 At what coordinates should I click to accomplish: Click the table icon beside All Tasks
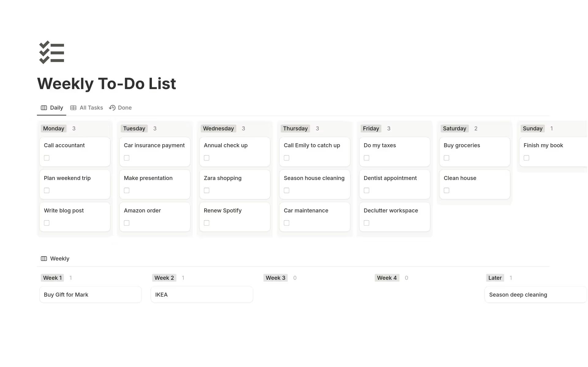point(73,108)
